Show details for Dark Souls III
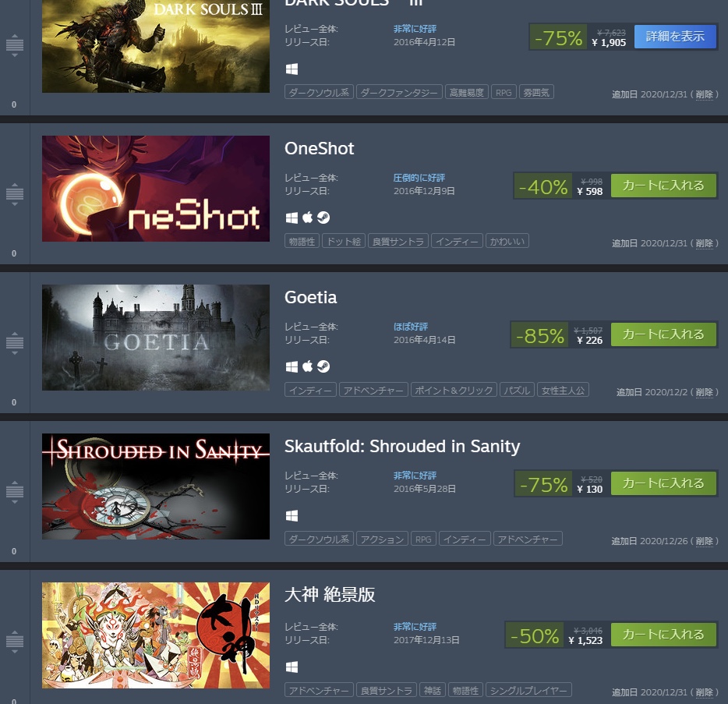728x704 pixels. (x=675, y=36)
